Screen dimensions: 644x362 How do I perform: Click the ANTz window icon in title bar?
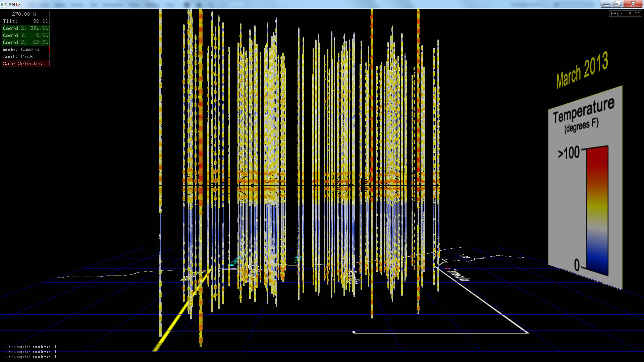(x=3, y=4)
